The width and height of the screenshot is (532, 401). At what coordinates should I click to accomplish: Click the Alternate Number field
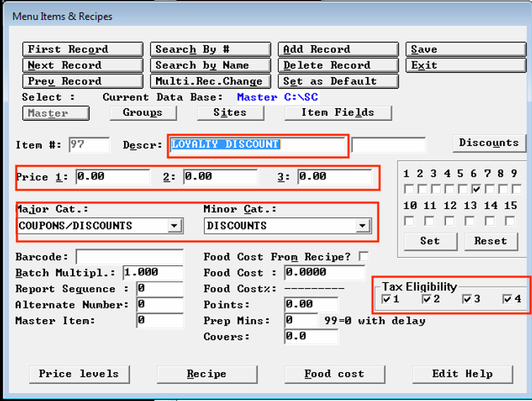[159, 305]
